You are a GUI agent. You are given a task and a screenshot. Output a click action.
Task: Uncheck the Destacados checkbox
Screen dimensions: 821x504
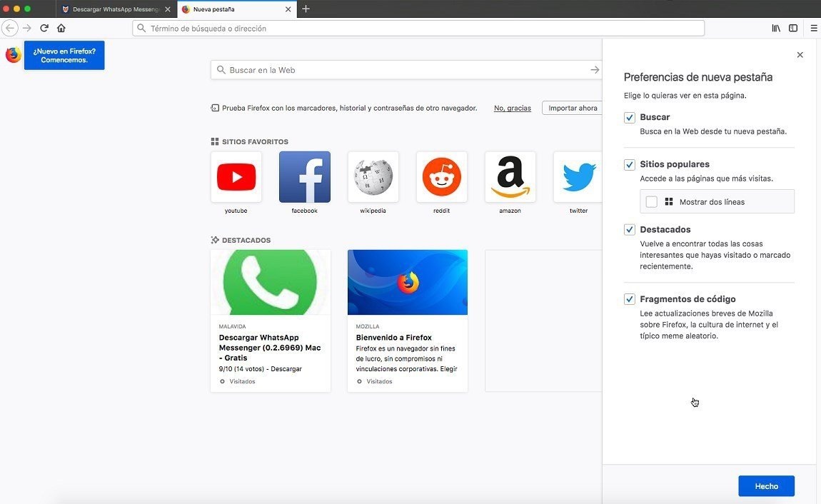click(630, 230)
